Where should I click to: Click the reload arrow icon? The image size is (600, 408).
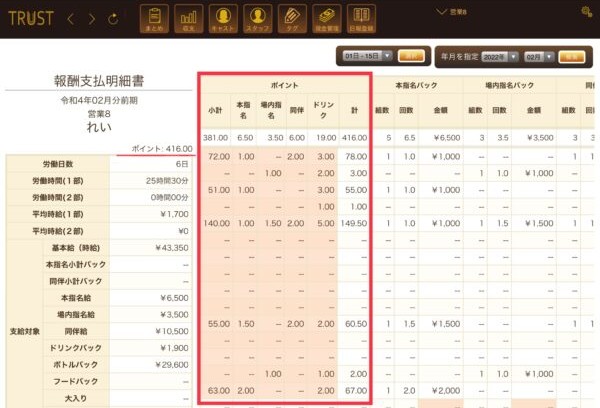pos(112,19)
